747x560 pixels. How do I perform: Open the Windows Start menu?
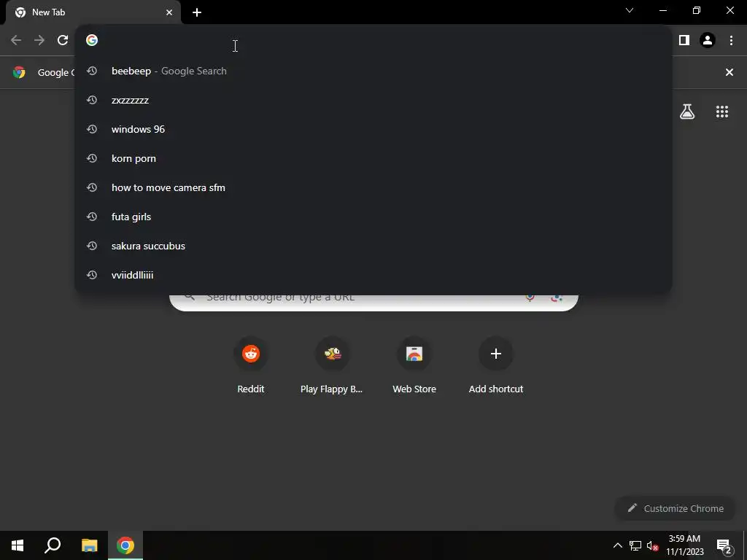(18, 545)
